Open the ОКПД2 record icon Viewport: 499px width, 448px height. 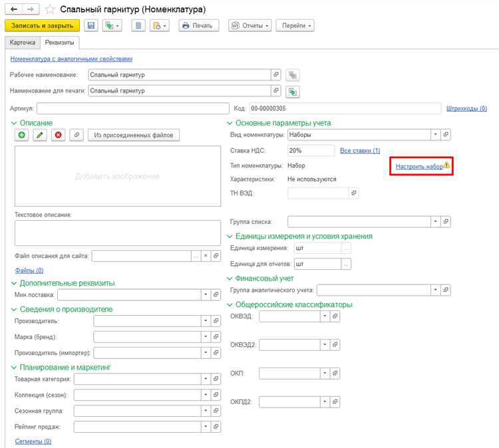click(x=335, y=402)
